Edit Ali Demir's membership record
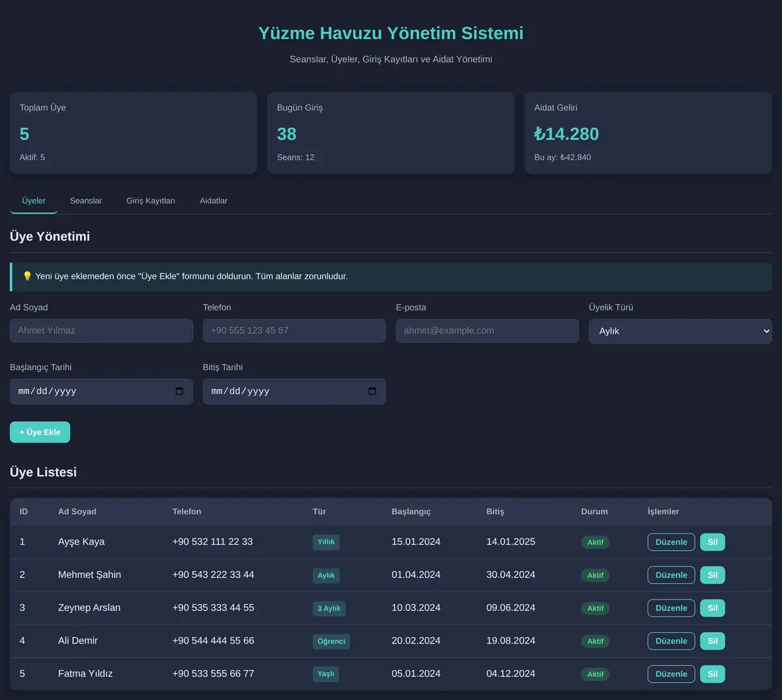Viewport: 782px width, 700px height. (x=671, y=641)
